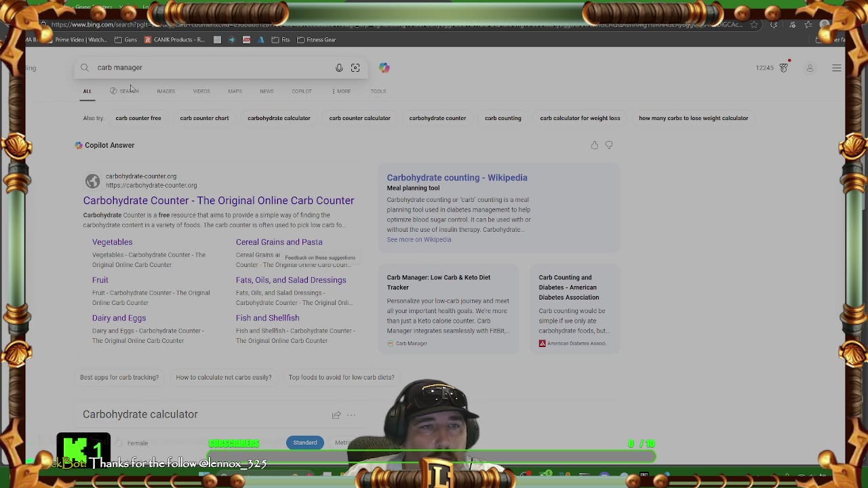The width and height of the screenshot is (868, 488).
Task: Click the search magnifier icon in Bing box
Action: click(x=85, y=68)
